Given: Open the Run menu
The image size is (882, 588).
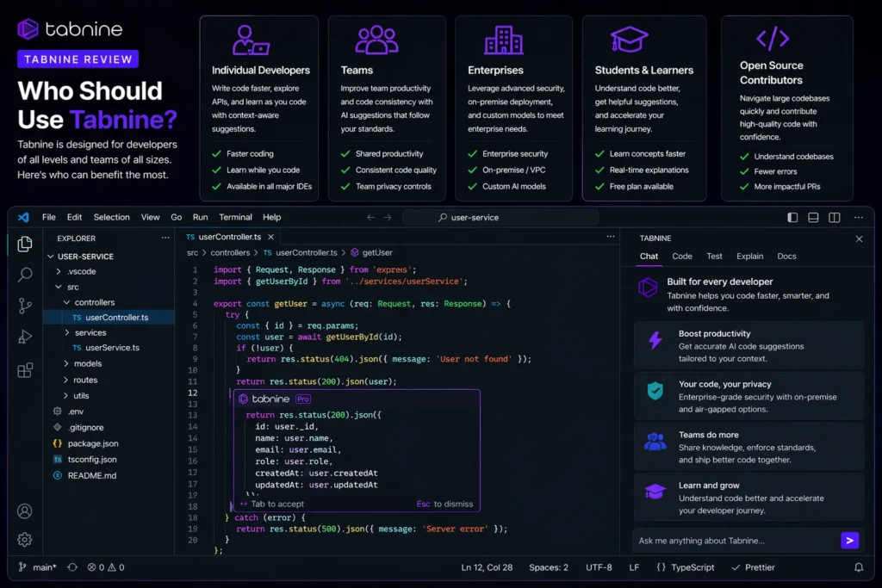Looking at the screenshot, I should pyautogui.click(x=200, y=217).
